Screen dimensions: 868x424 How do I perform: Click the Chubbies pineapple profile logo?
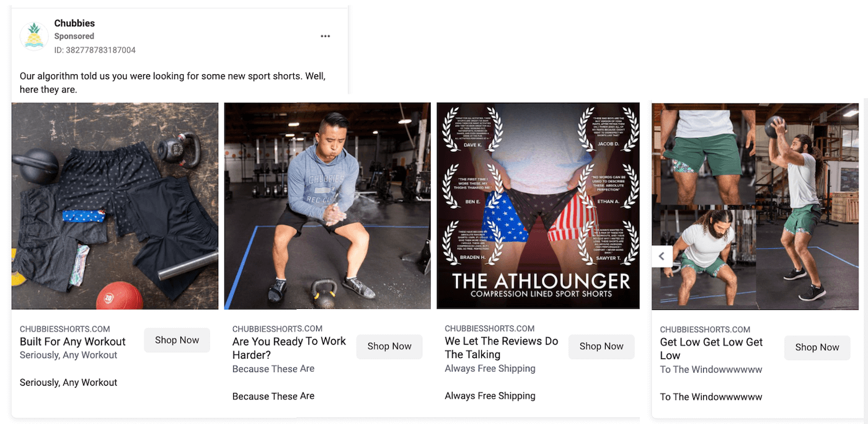[34, 36]
